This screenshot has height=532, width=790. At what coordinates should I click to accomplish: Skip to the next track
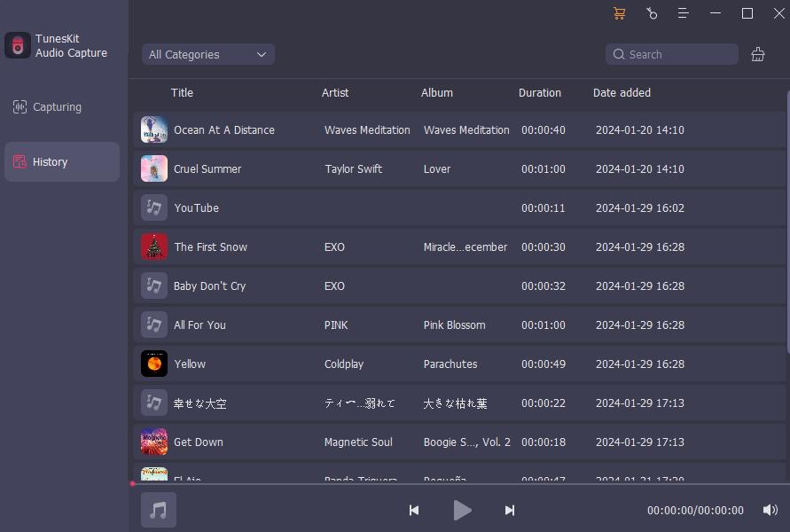[x=510, y=510]
